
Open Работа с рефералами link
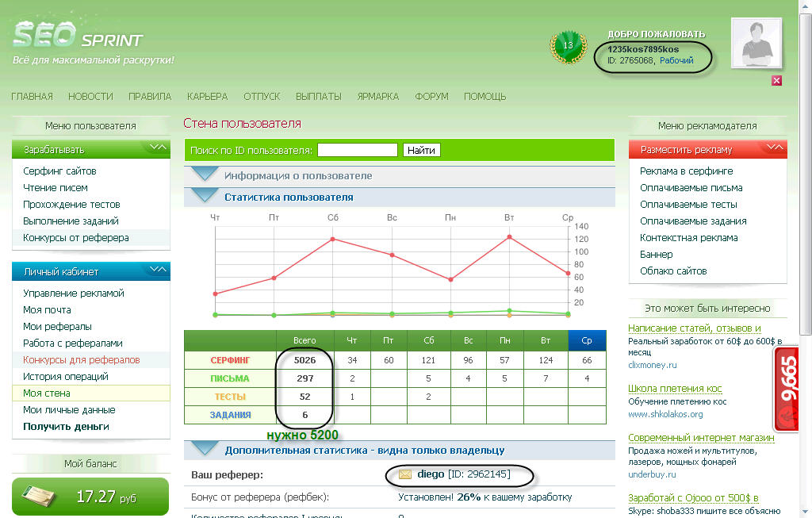73,343
